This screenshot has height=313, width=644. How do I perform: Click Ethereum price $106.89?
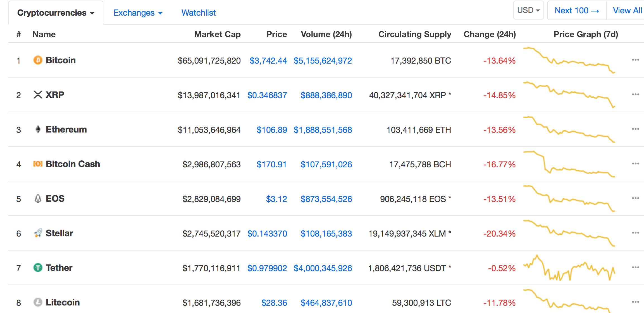point(272,130)
